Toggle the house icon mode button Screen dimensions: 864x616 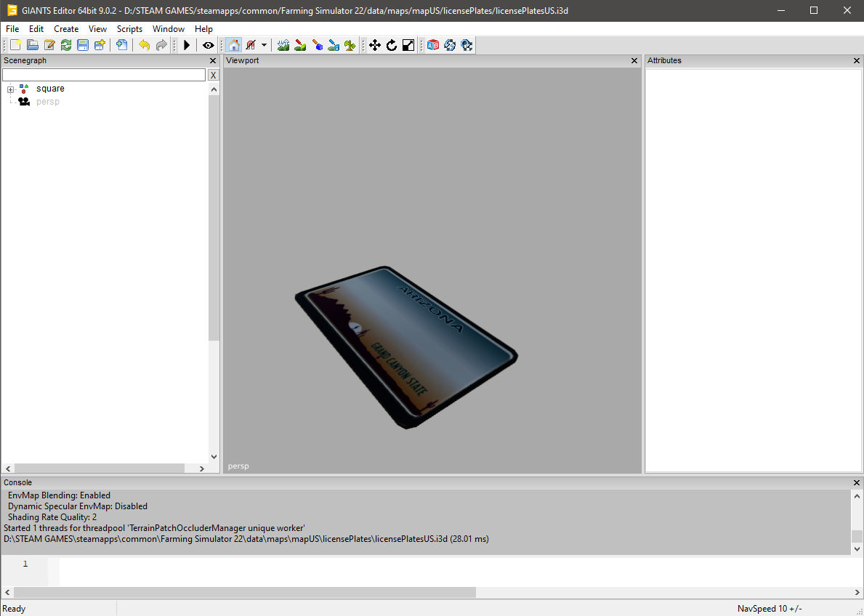pos(234,45)
